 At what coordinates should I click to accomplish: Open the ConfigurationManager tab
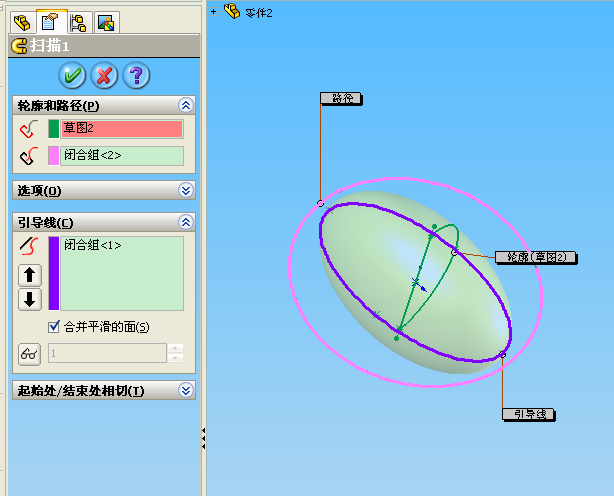[x=79, y=23]
